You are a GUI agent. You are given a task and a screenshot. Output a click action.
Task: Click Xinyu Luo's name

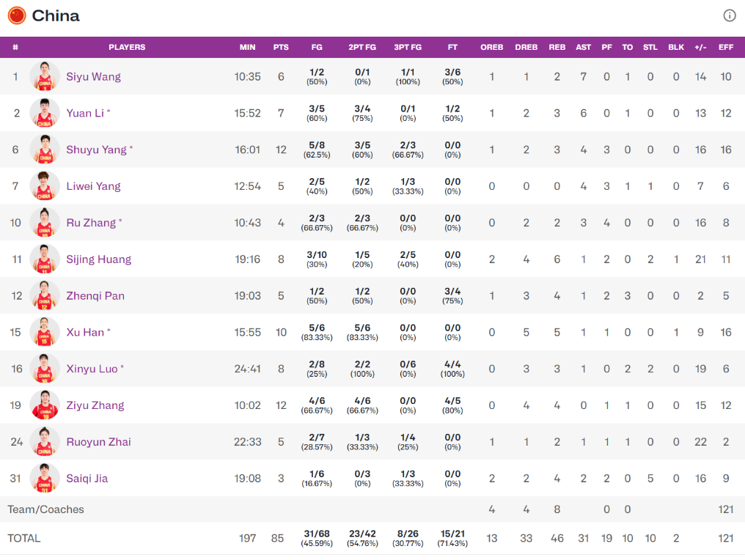(92, 369)
